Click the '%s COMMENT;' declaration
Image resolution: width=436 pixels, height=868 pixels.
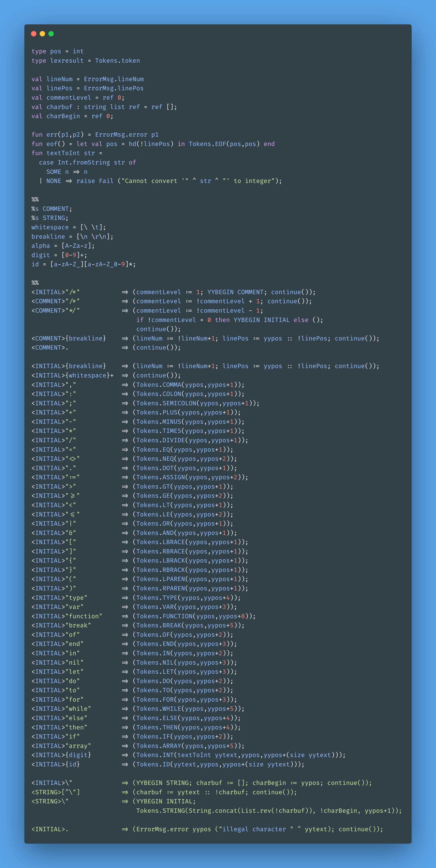click(x=52, y=209)
